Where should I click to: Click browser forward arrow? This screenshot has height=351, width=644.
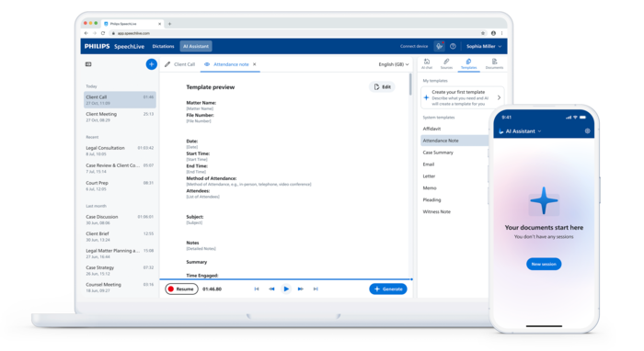tap(95, 33)
